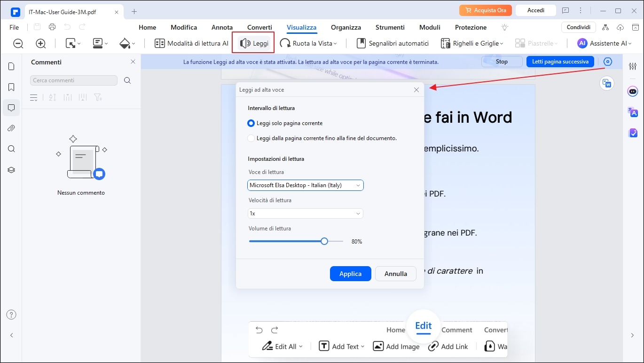Screen dimensions: 644x363
Task: Click the zoom out magnifier icon
Action: (18, 44)
